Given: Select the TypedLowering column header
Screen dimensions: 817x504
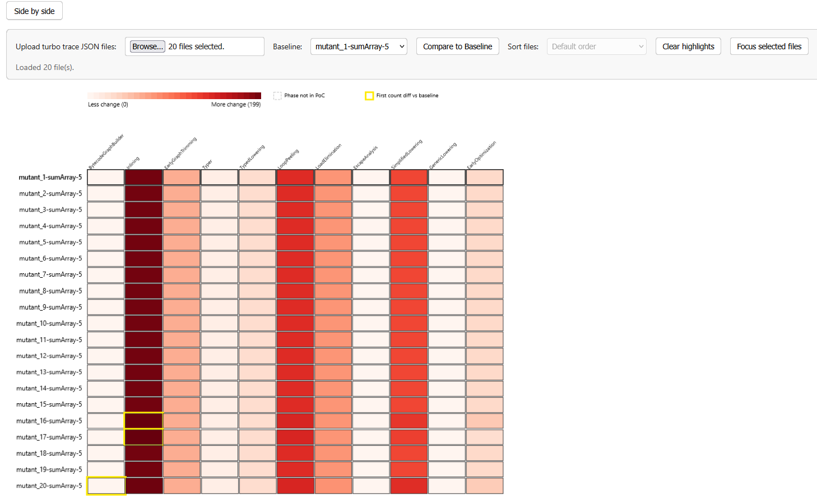Looking at the screenshot, I should point(252,156).
